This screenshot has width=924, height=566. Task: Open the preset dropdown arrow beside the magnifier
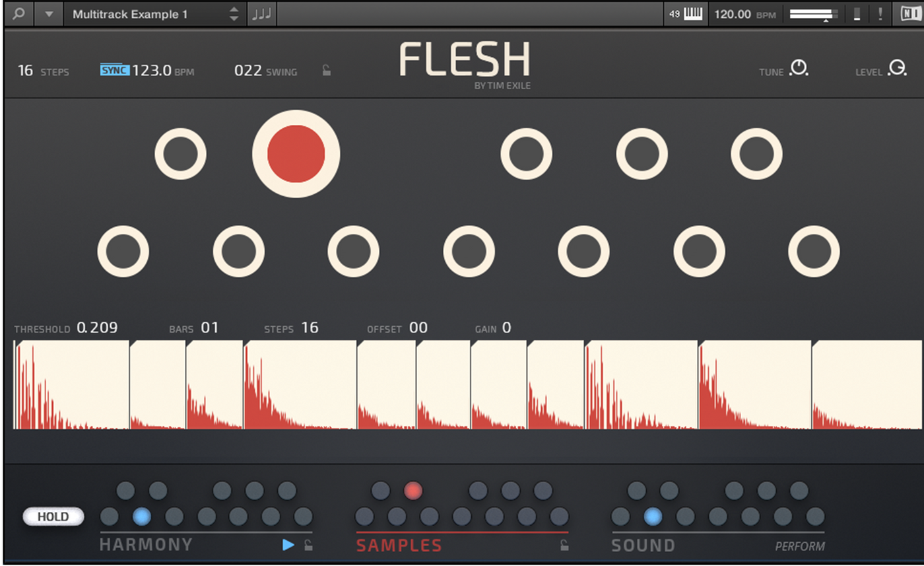[x=49, y=14]
